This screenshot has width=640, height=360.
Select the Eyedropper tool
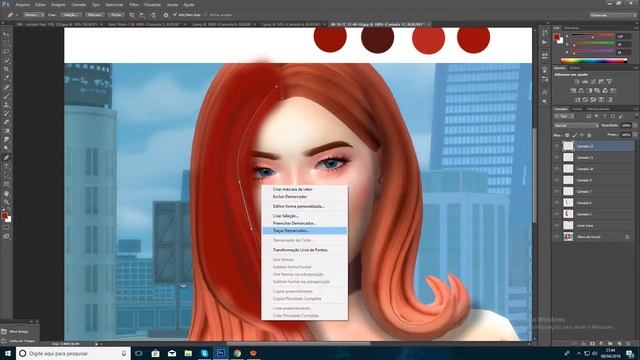(x=6, y=78)
